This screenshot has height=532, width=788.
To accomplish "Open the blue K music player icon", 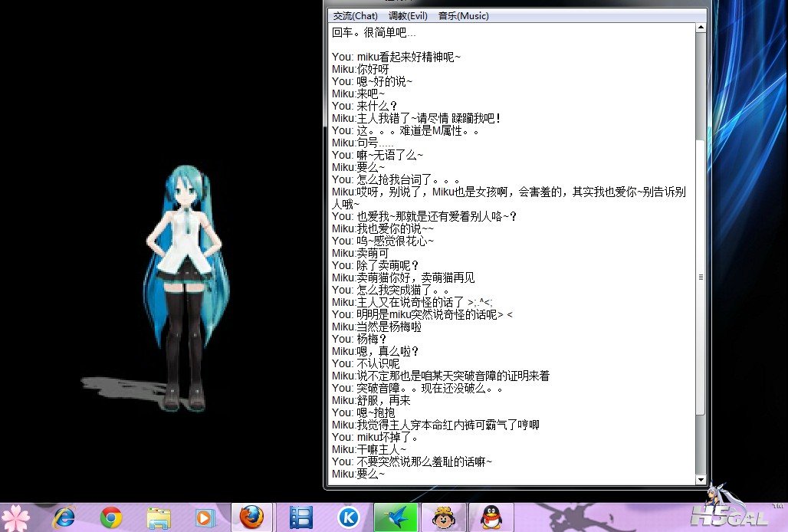I will (x=348, y=517).
